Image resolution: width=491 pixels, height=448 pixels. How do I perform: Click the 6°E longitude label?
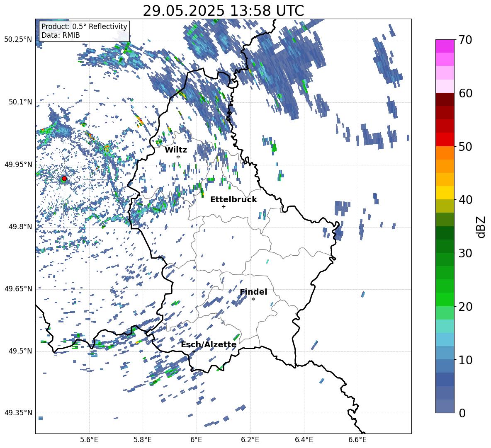[196, 440]
